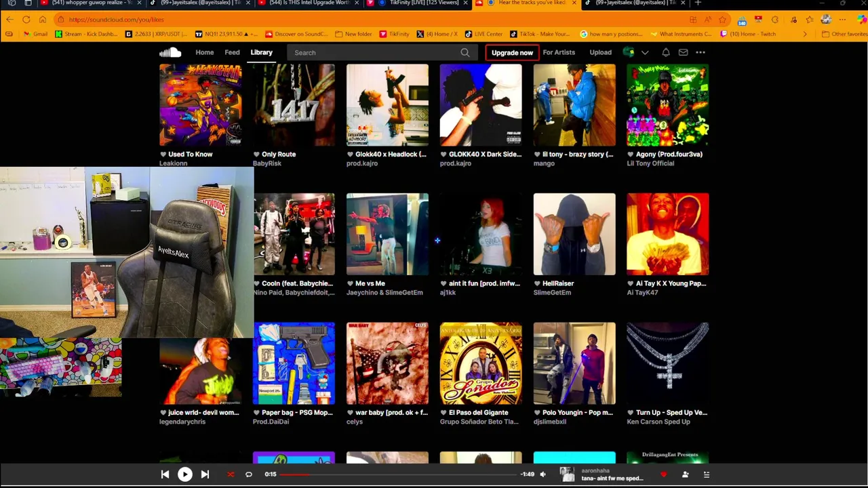Viewport: 868px width, 488px height.
Task: Unlike the currently playing track
Action: click(663, 474)
